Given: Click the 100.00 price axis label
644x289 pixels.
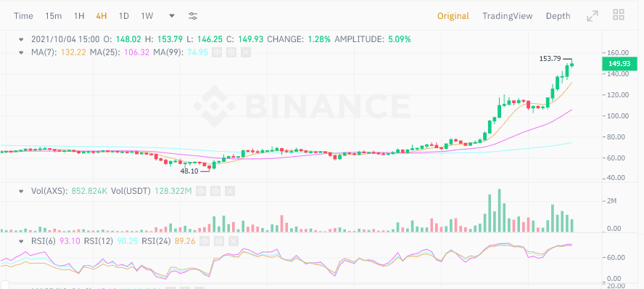Looking at the screenshot, I should click(618, 116).
